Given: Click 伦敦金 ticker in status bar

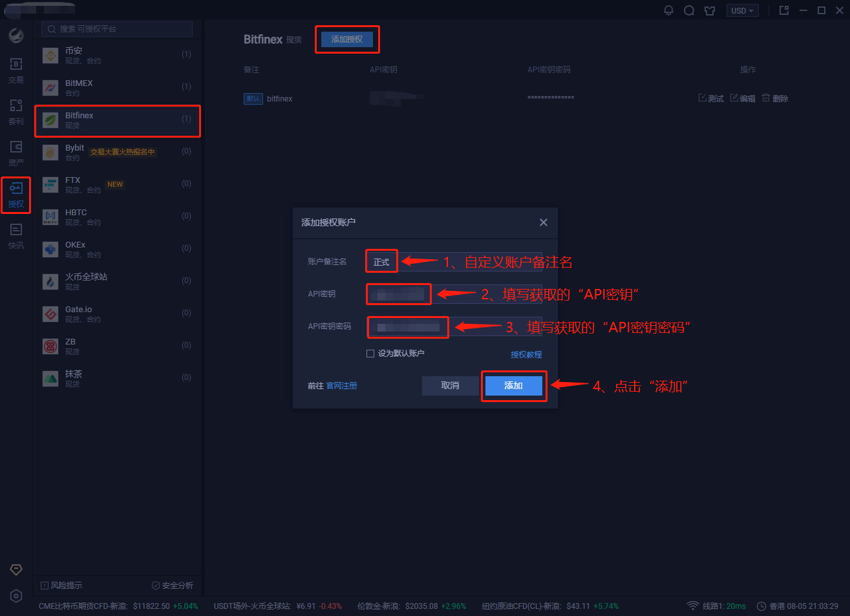Looking at the screenshot, I should pyautogui.click(x=411, y=606).
